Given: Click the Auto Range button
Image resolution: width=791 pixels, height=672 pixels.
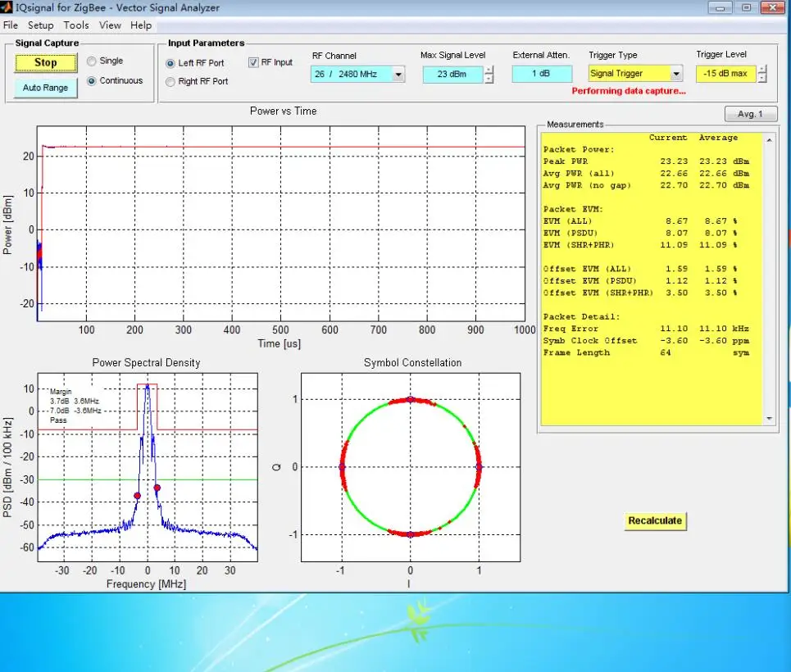Looking at the screenshot, I should [x=45, y=88].
